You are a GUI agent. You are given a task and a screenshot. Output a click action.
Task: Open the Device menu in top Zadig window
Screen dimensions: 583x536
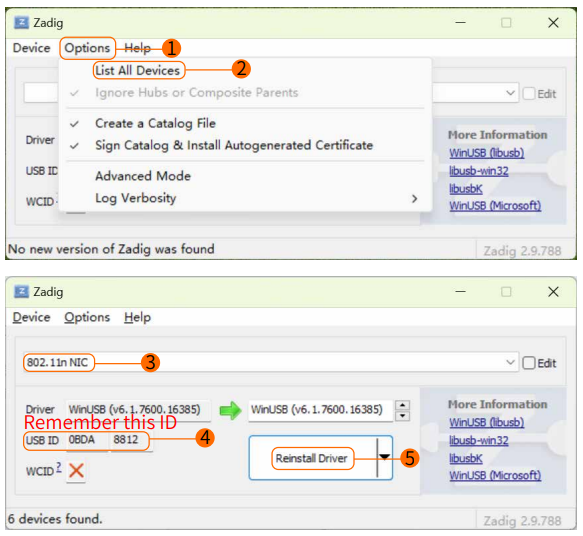(x=31, y=48)
